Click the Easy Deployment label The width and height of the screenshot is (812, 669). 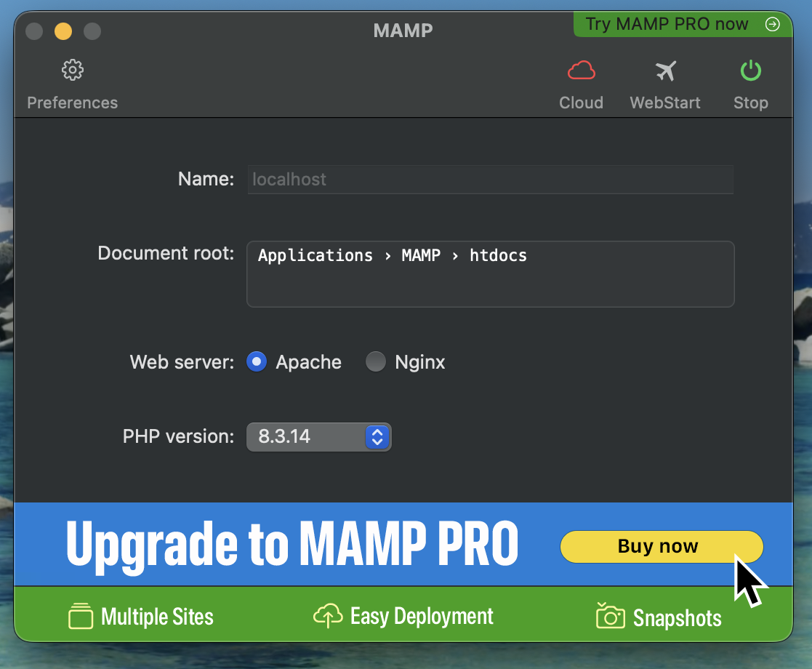(x=422, y=617)
